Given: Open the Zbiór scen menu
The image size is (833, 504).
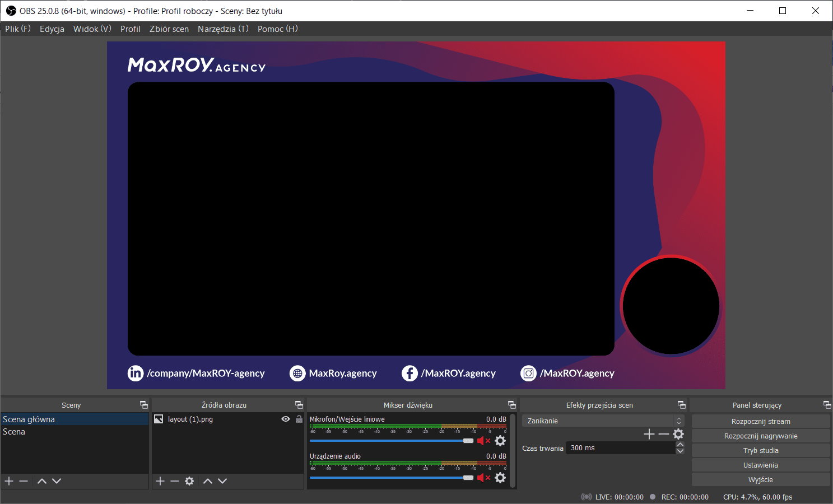Looking at the screenshot, I should (x=169, y=29).
